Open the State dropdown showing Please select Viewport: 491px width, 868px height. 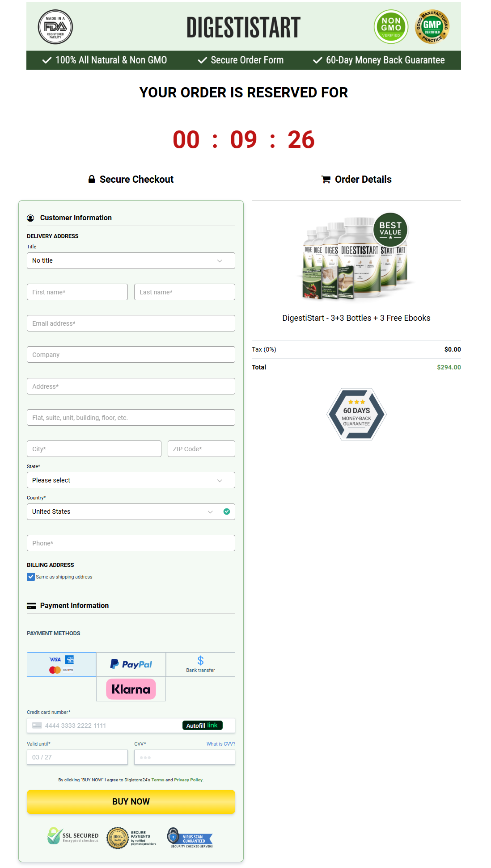(x=131, y=480)
